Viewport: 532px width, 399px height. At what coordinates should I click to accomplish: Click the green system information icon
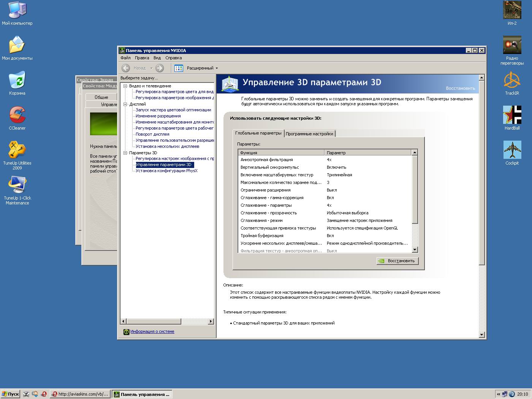coord(127,332)
